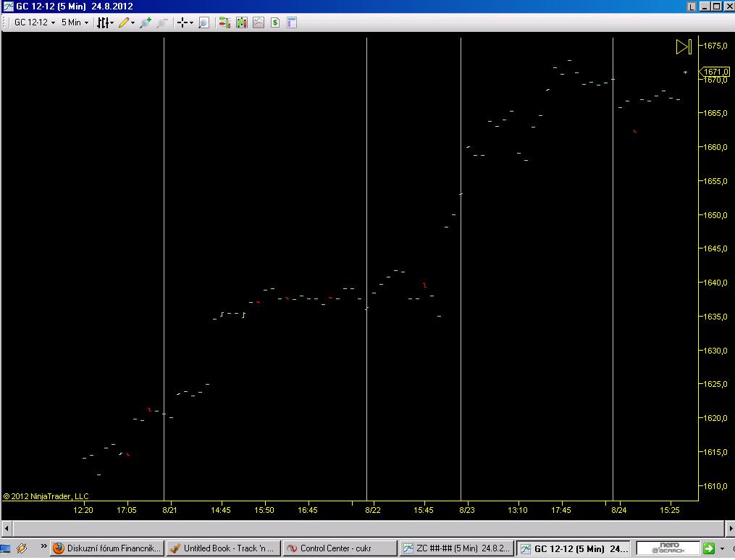Viewport: 735px width, 560px height.
Task: Switch to Untitled Book - Track 'n taskbar button
Action: click(223, 548)
